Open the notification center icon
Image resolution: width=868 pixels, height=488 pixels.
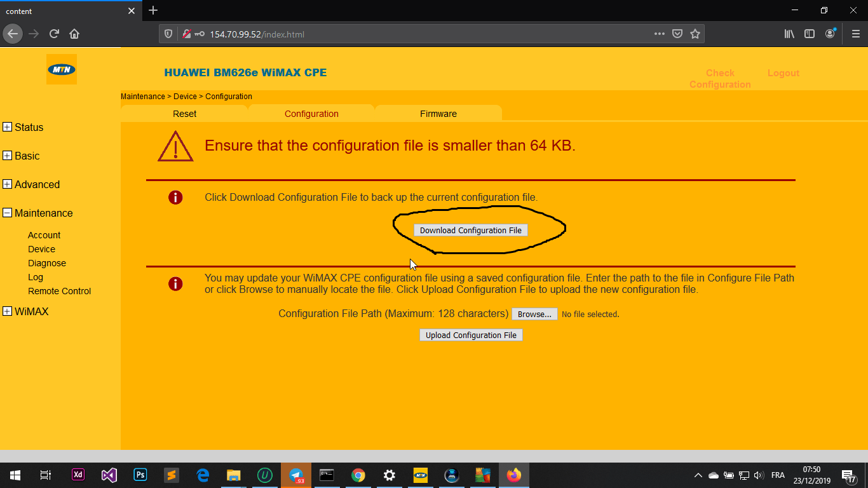tap(848, 475)
